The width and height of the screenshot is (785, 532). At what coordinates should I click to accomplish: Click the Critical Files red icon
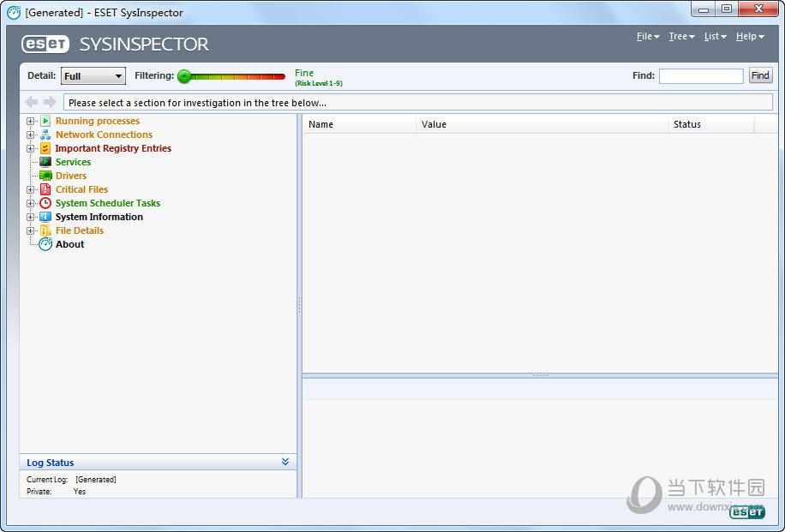pos(45,189)
